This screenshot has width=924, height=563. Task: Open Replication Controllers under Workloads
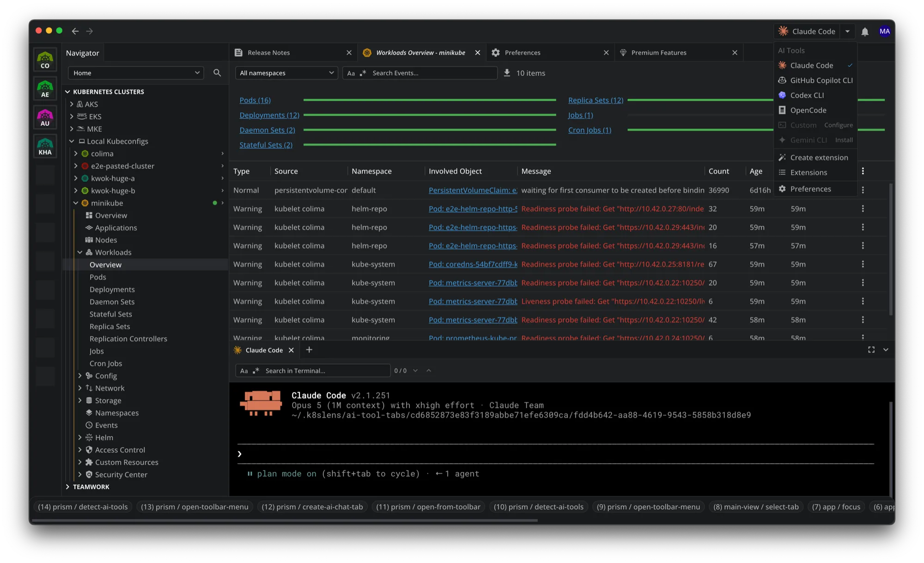[x=128, y=339]
